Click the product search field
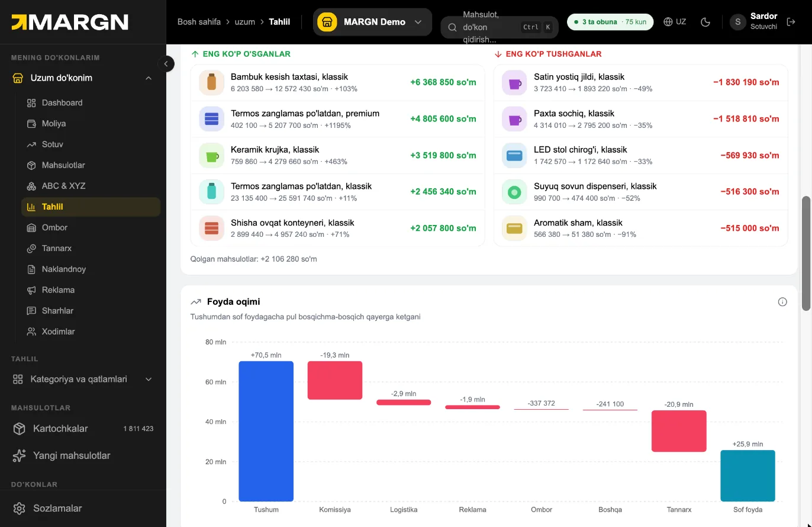 pyautogui.click(x=500, y=27)
